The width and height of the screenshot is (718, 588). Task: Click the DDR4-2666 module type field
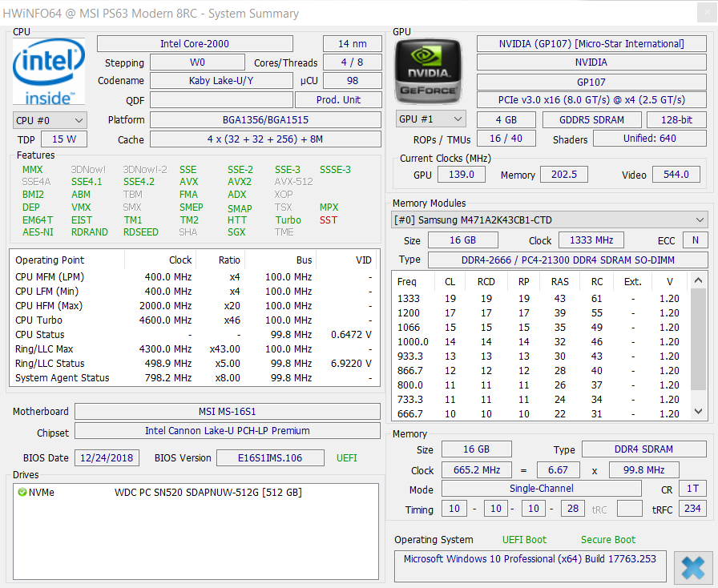(568, 260)
